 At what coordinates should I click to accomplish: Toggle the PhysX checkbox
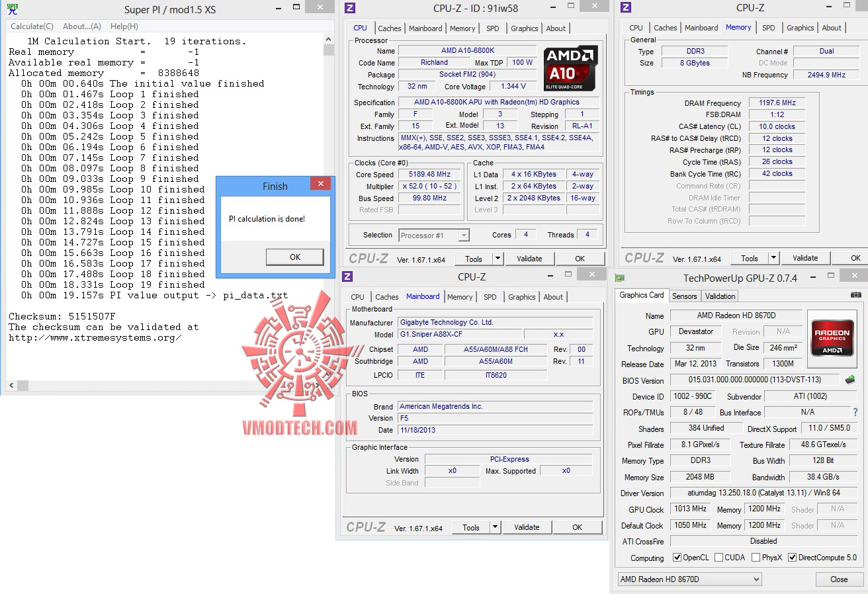pyautogui.click(x=756, y=558)
